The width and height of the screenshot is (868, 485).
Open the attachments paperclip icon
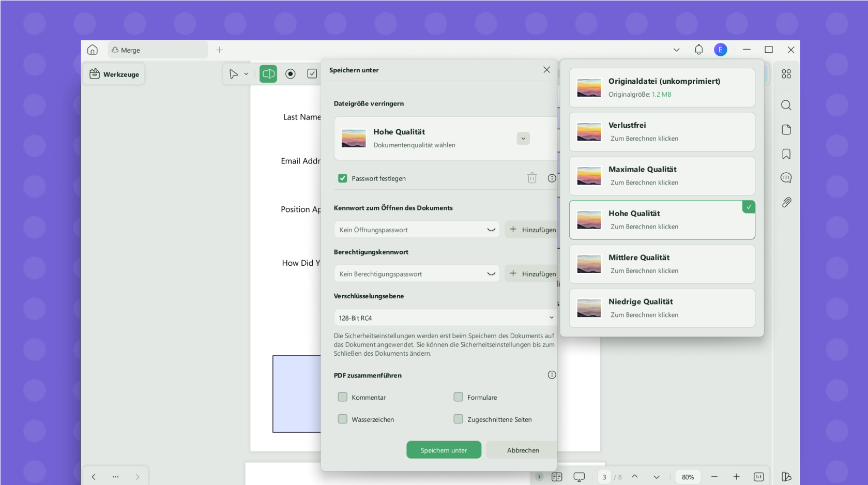click(x=786, y=202)
